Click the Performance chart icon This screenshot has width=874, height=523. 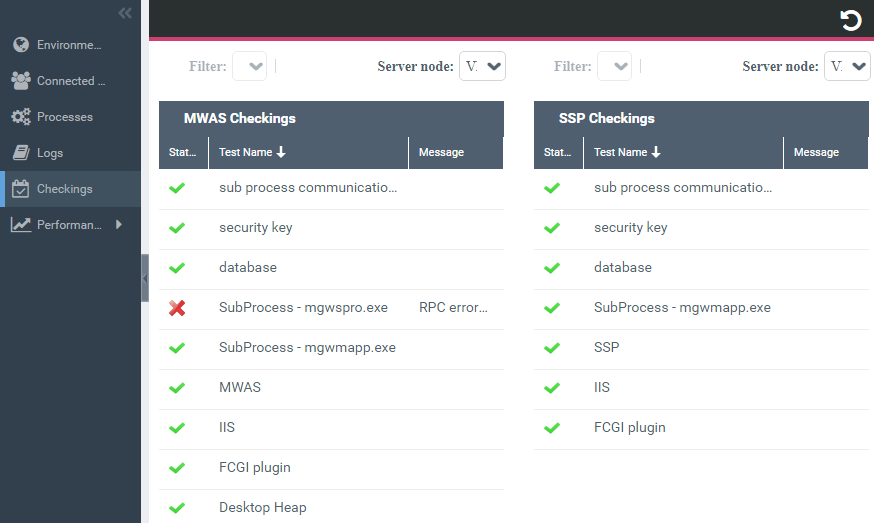point(20,225)
